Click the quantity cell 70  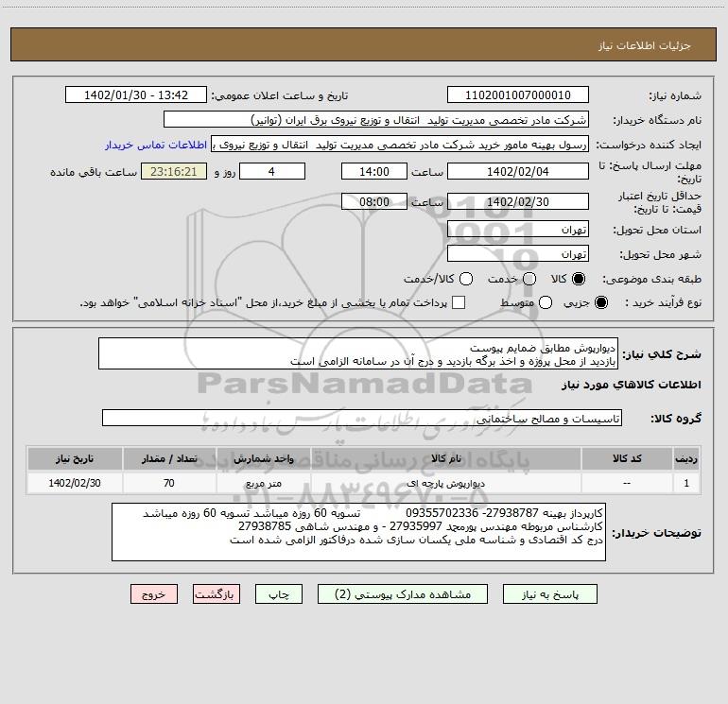pyautogui.click(x=169, y=483)
